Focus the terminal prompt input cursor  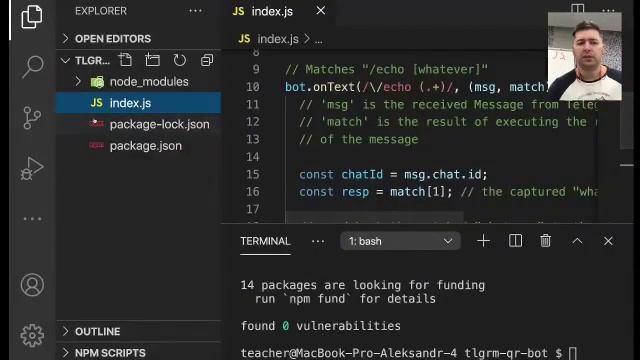pos(573,353)
